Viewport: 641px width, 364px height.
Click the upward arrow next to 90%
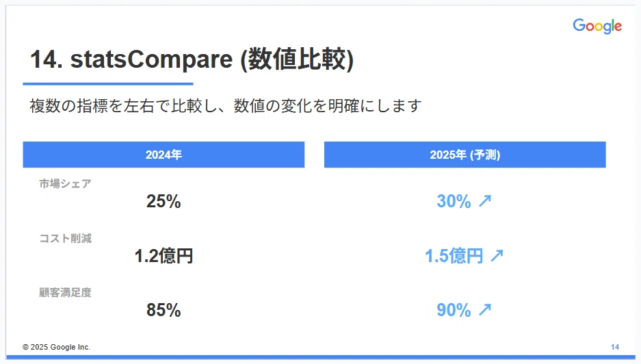pos(485,309)
